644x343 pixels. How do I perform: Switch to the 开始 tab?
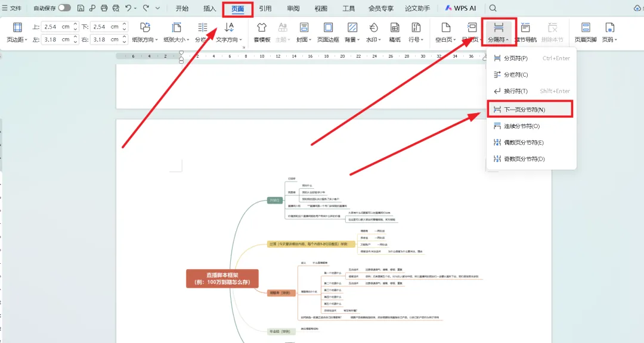pos(182,8)
